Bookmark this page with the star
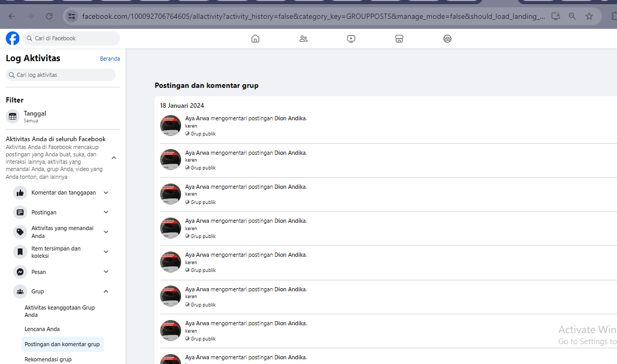The image size is (617, 364). click(x=589, y=16)
